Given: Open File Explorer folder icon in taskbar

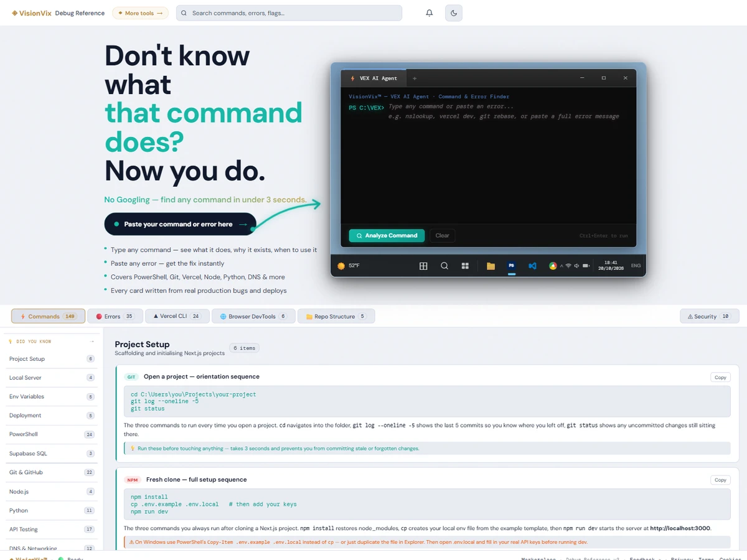Looking at the screenshot, I should 491,266.
